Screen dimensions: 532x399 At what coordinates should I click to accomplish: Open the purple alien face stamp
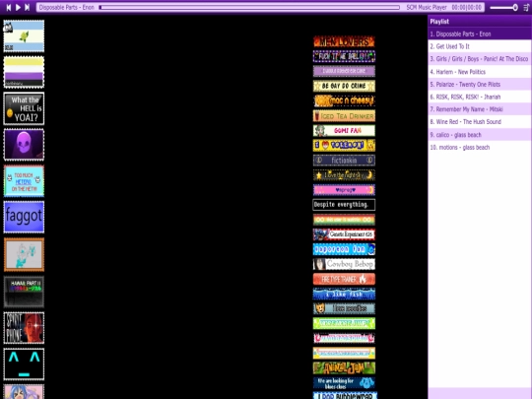click(x=24, y=145)
